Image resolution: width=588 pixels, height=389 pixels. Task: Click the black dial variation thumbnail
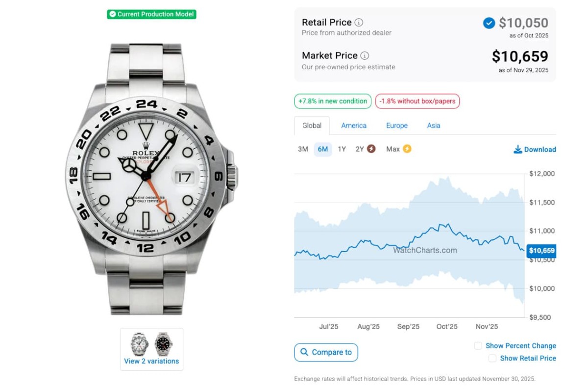click(x=164, y=344)
